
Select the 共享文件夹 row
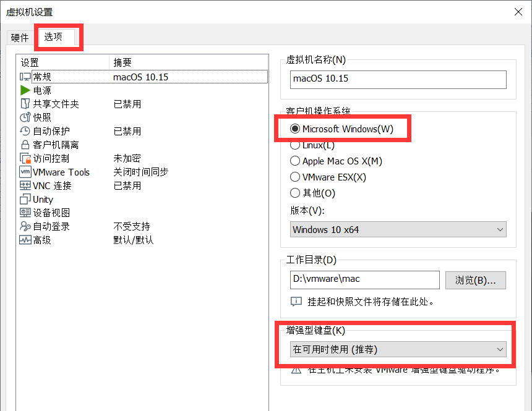coord(143,104)
